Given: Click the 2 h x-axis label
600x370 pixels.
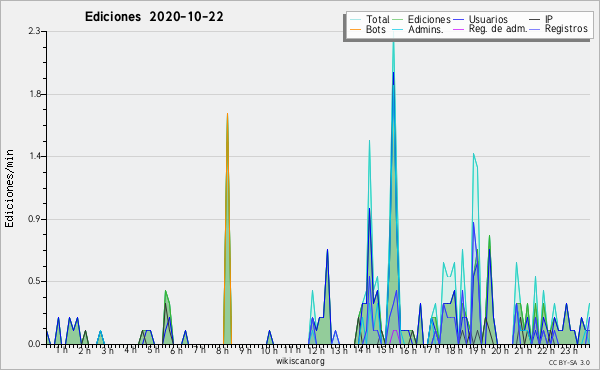Looking at the screenshot, I should pyautogui.click(x=85, y=350).
